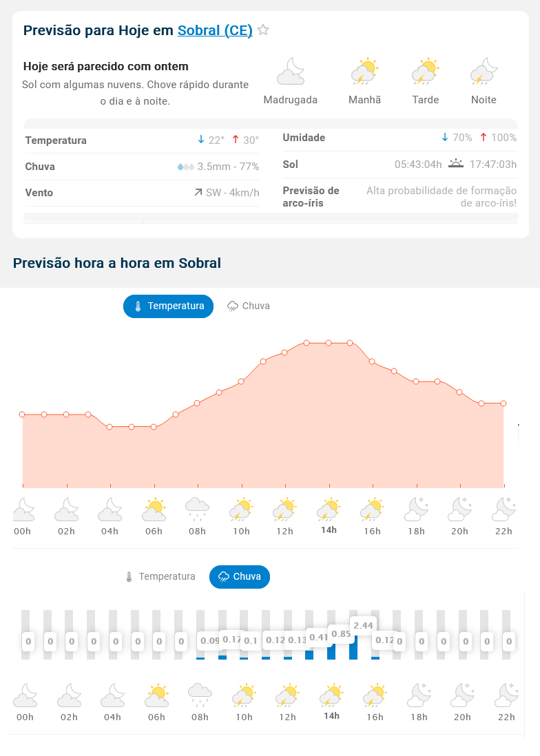540x756 pixels.
Task: Click the 18h night icon in rain chart
Action: pyautogui.click(x=419, y=695)
